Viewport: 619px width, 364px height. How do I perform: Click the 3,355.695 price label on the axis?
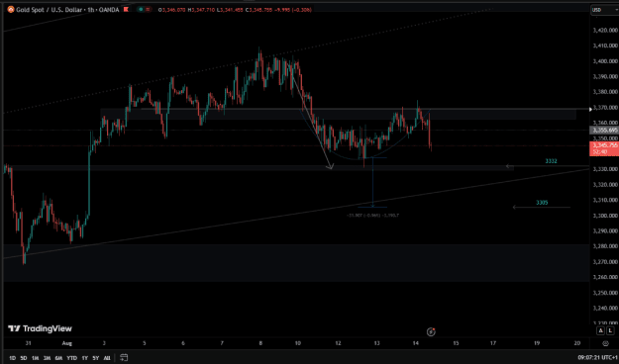pyautogui.click(x=604, y=131)
